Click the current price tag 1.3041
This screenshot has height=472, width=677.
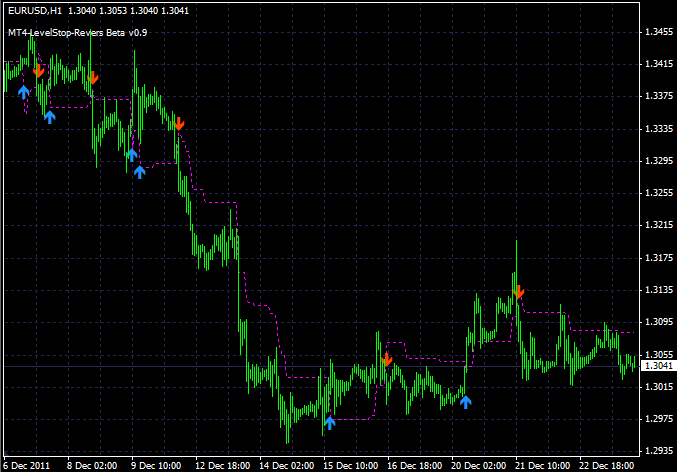point(658,366)
